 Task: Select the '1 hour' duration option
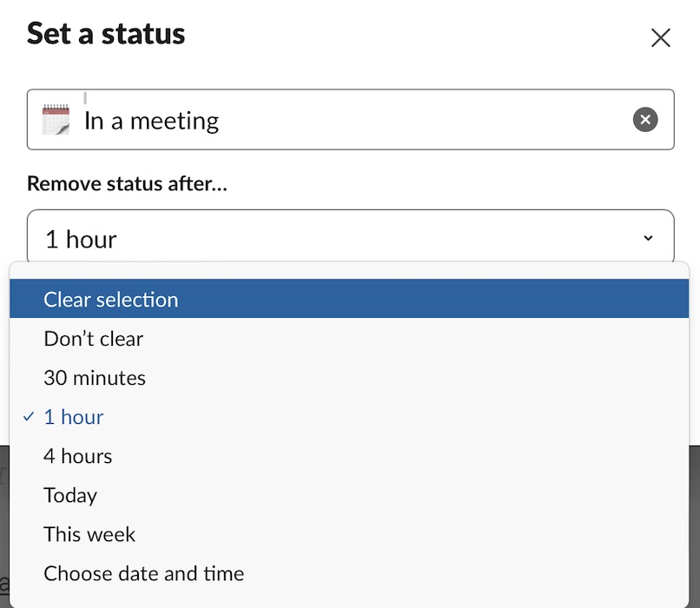[x=74, y=417]
